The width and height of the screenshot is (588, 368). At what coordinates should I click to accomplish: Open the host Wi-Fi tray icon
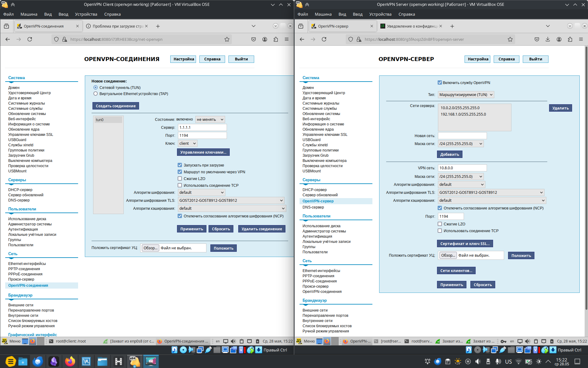[x=518, y=362]
